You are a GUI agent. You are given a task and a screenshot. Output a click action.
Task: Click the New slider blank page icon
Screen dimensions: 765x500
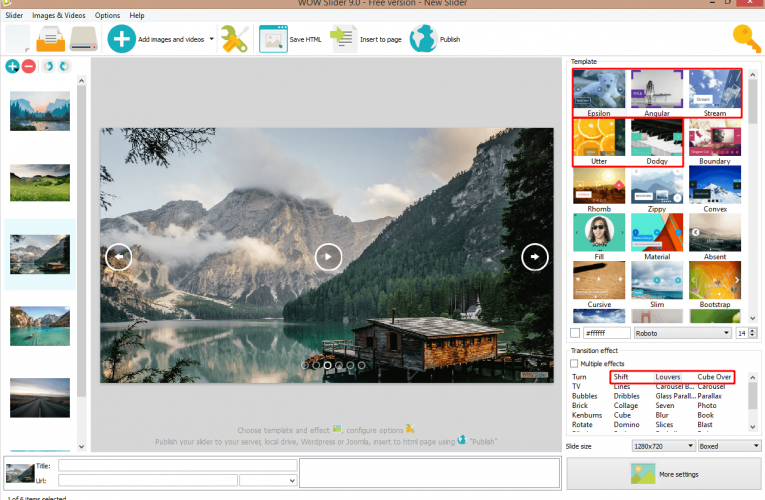point(18,39)
